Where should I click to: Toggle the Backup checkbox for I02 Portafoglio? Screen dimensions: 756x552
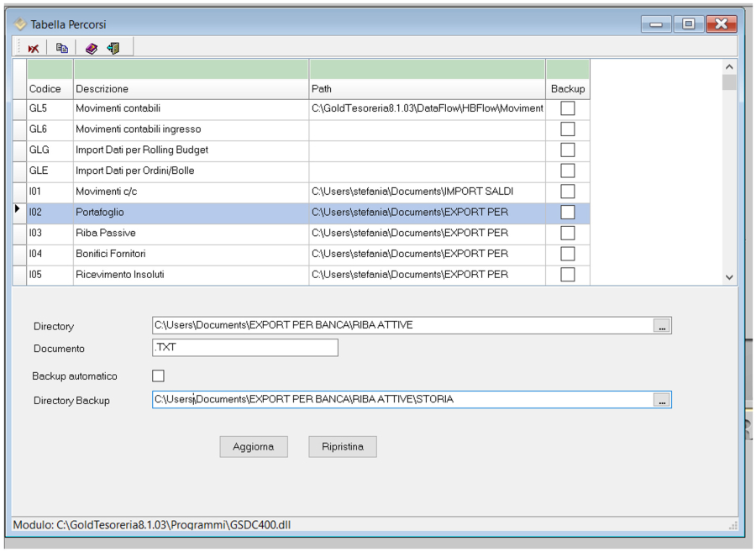click(568, 213)
